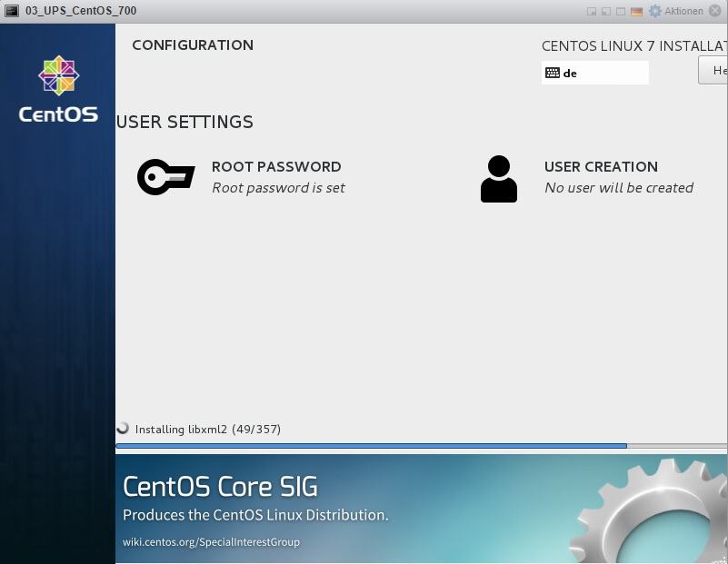728x564 pixels.
Task: Click the partially visible Help button
Action: pos(713,70)
